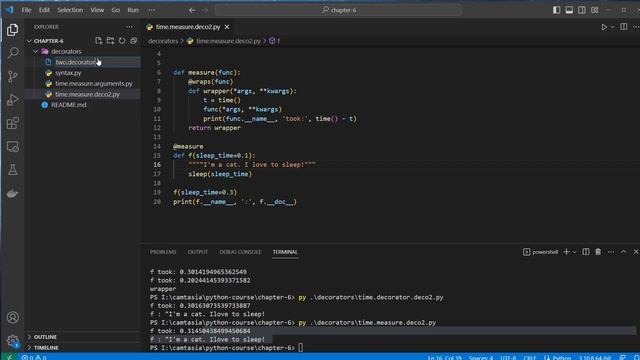This screenshot has height=360, width=640.
Task: Create a new terminal
Action: 567,252
